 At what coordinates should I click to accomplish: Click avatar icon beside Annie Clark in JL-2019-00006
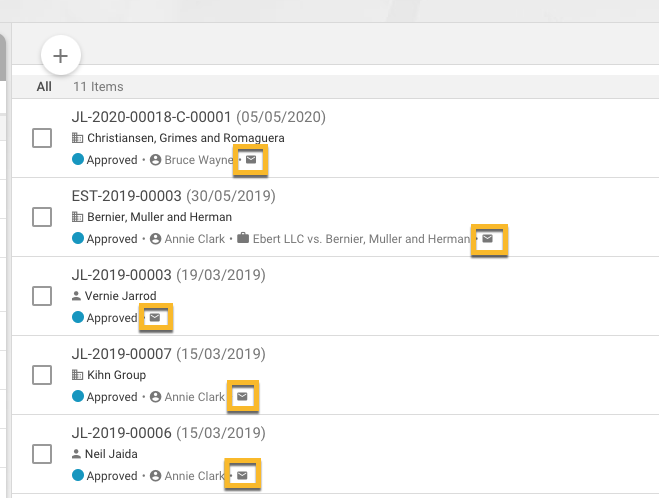[156, 476]
